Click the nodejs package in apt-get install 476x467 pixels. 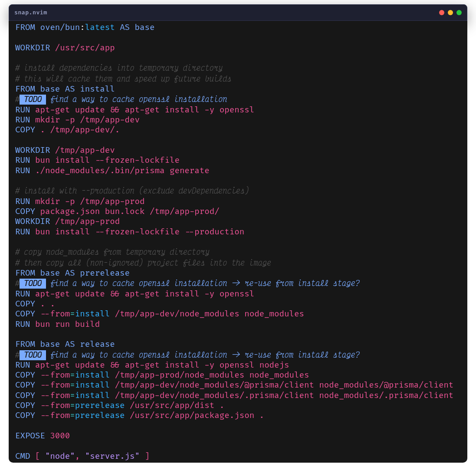click(274, 365)
